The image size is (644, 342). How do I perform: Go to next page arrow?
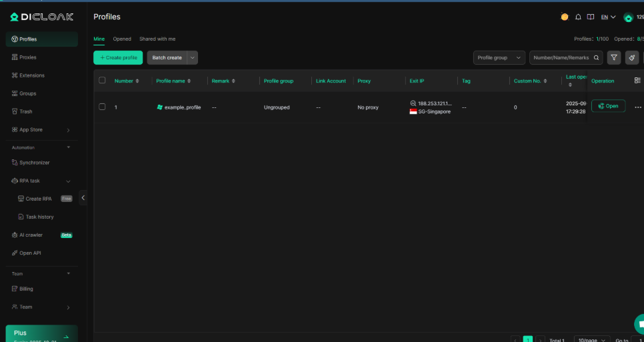[541, 339]
